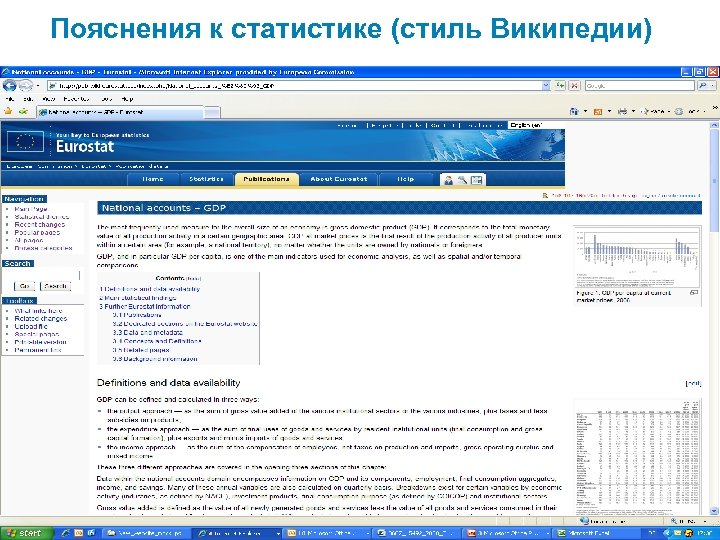Click the Search button in the sidebar
The image size is (720, 540).
pos(55,286)
